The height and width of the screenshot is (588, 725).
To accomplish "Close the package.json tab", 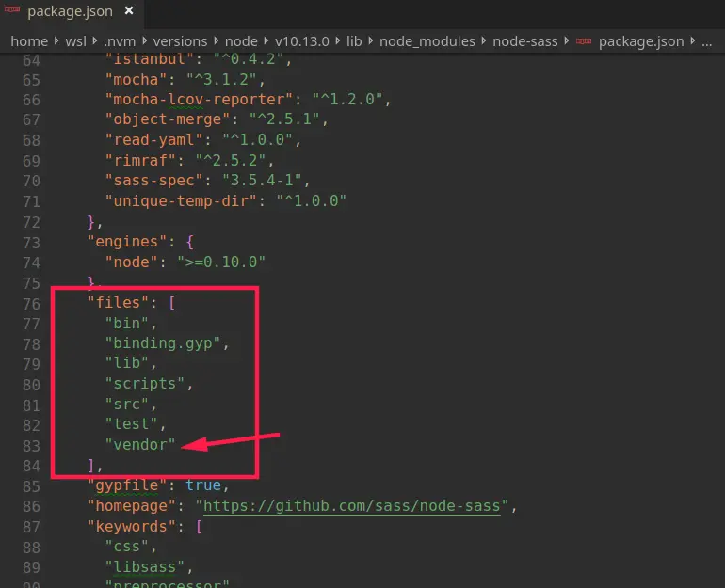I will [x=129, y=10].
